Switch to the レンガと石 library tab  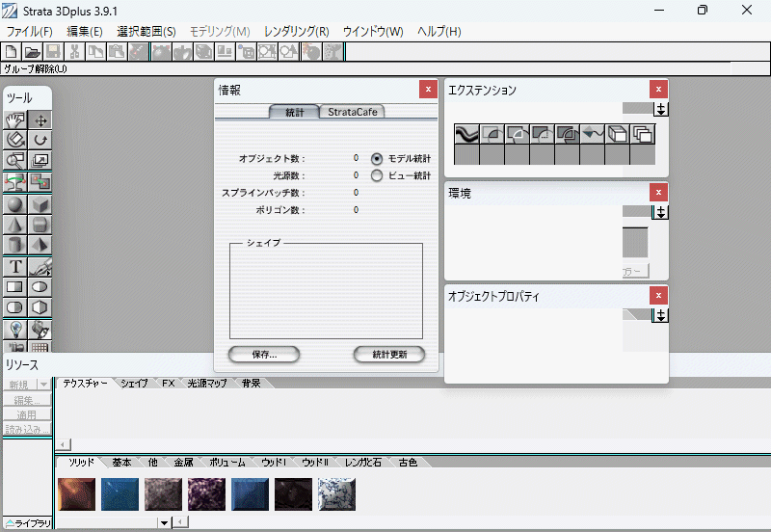[x=363, y=463]
